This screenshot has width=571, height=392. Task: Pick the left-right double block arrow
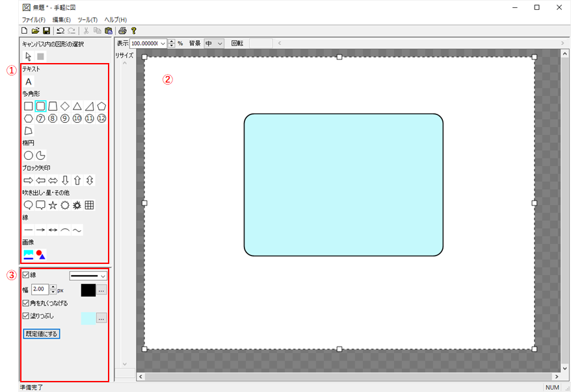pyautogui.click(x=53, y=180)
